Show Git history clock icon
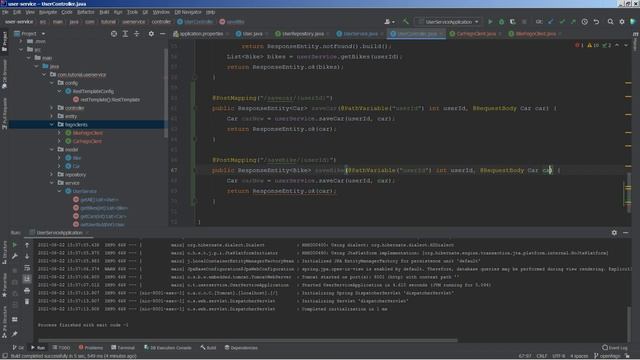The width and height of the screenshot is (640, 360). pos(584,22)
